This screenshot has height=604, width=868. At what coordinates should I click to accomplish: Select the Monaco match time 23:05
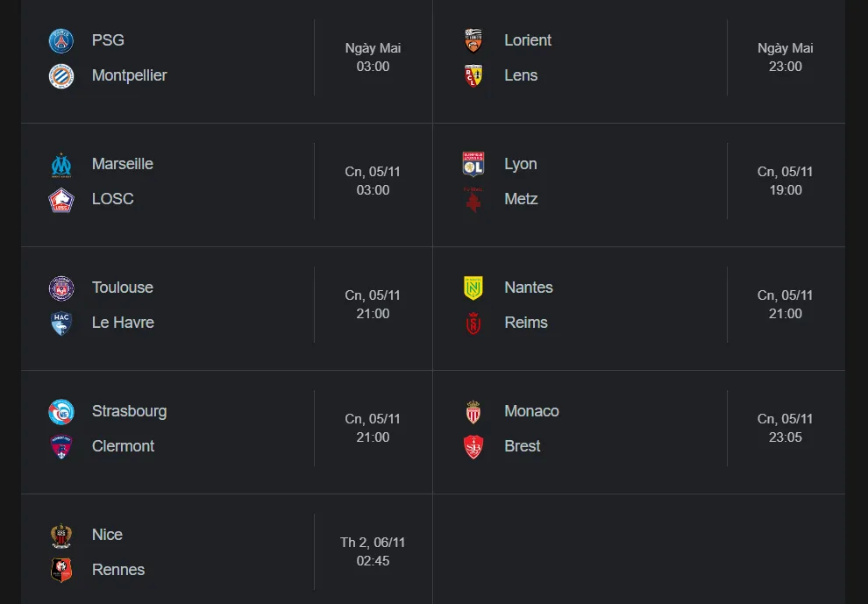[x=785, y=437]
